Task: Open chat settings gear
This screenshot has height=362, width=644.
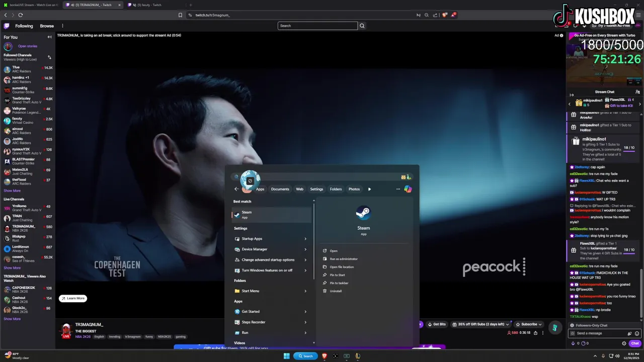Action: (624, 343)
